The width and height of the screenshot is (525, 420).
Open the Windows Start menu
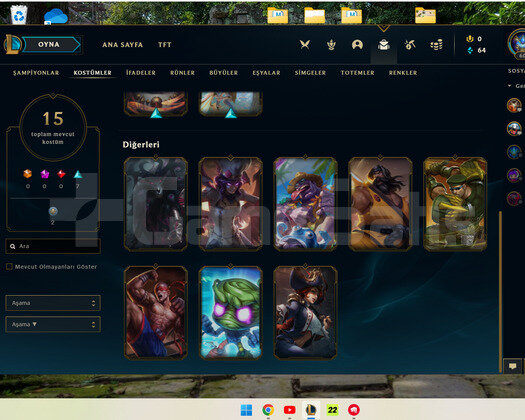click(x=246, y=410)
